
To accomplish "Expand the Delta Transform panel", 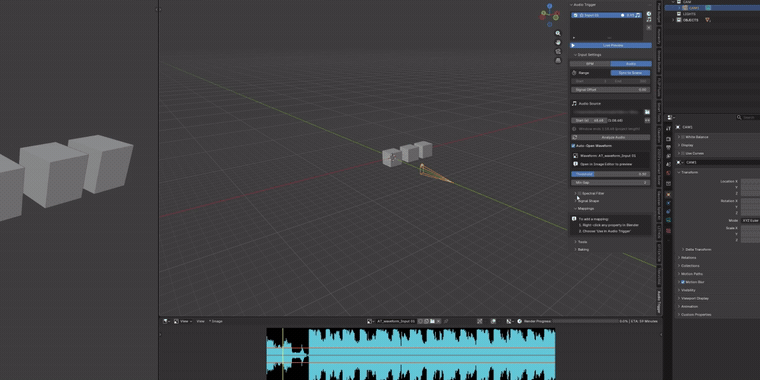I will coord(697,250).
